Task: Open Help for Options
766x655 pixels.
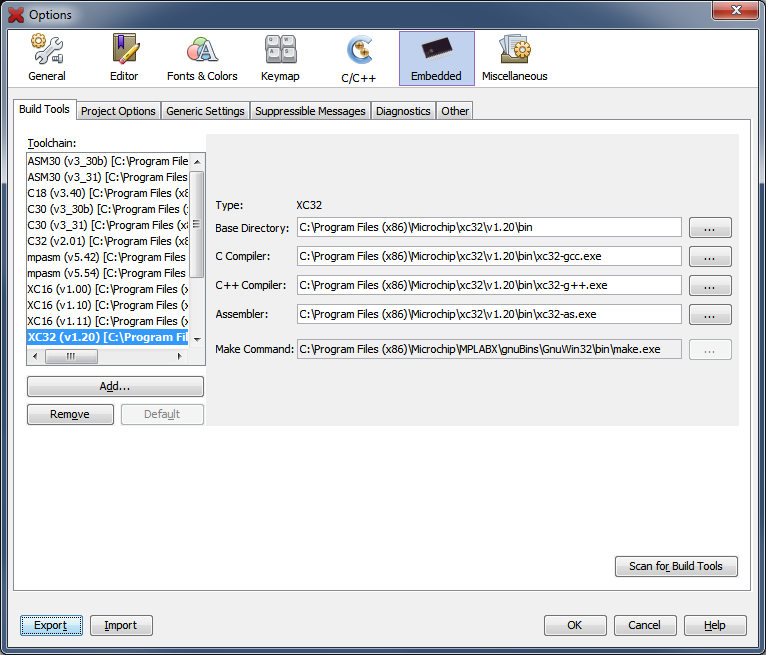Action: coord(715,625)
